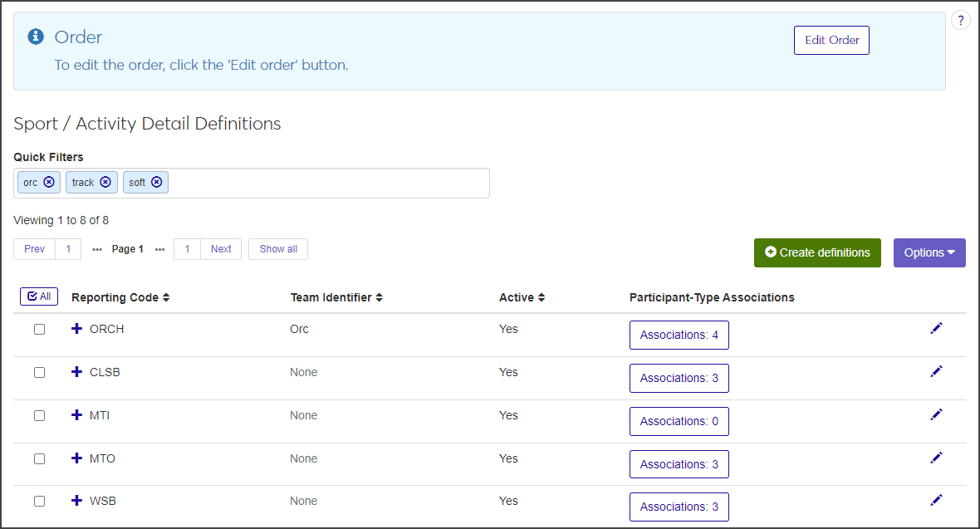Toggle the select All checkbox button
The image size is (980, 529).
tap(39, 296)
